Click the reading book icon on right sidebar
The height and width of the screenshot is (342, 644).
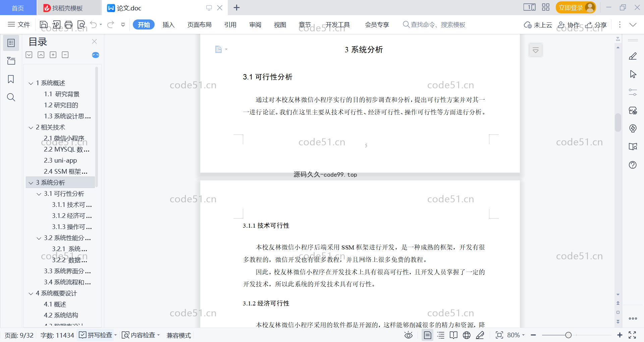[x=633, y=147]
